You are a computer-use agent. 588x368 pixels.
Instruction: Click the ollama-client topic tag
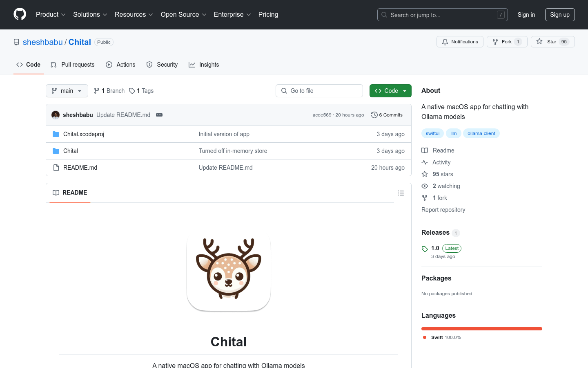tap(481, 133)
